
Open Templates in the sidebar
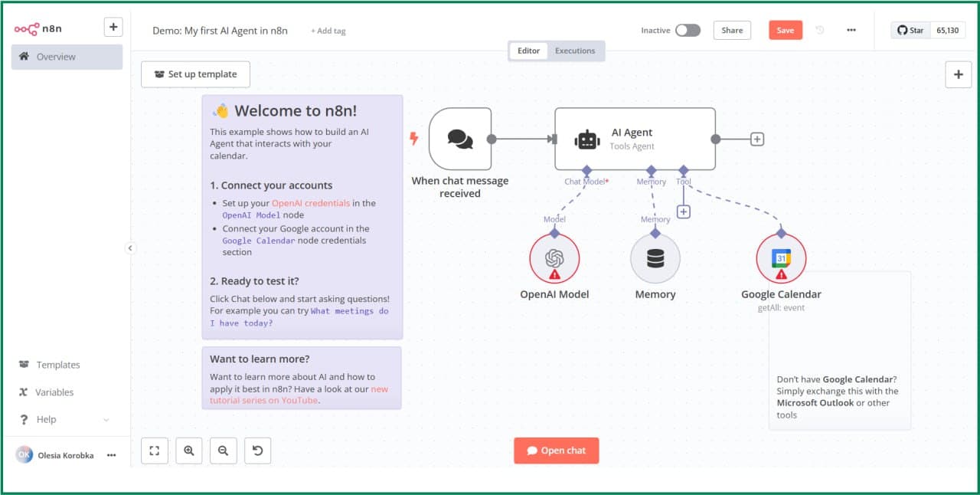pos(58,365)
